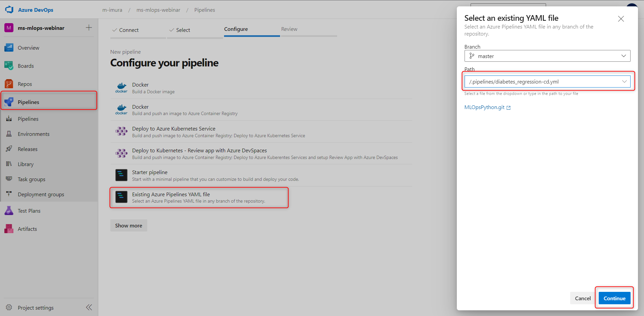Open the Deployment groups icon
This screenshot has height=316, width=644.
(9, 194)
